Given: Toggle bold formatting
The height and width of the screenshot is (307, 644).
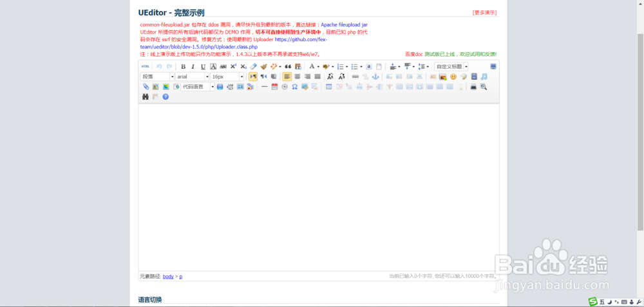Looking at the screenshot, I should pos(183,66).
